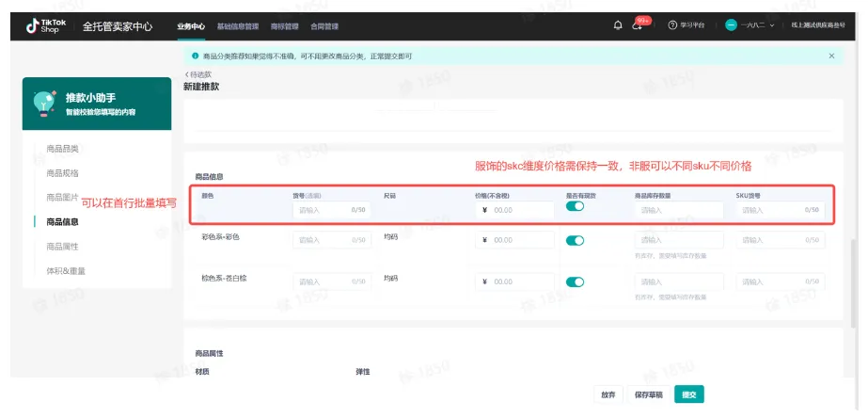
Task: Click the 线上测试供应商叁号 supplier name
Action: 818,25
